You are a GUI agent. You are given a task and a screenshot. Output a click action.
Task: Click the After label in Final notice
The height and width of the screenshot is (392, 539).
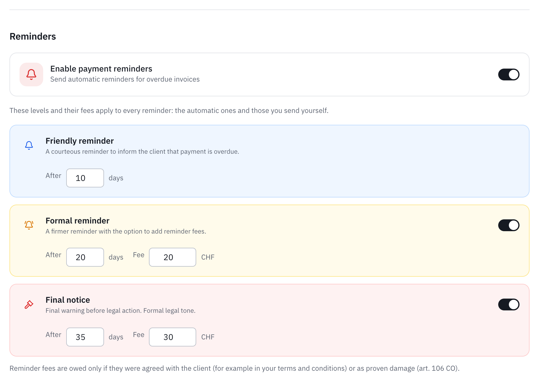point(53,335)
